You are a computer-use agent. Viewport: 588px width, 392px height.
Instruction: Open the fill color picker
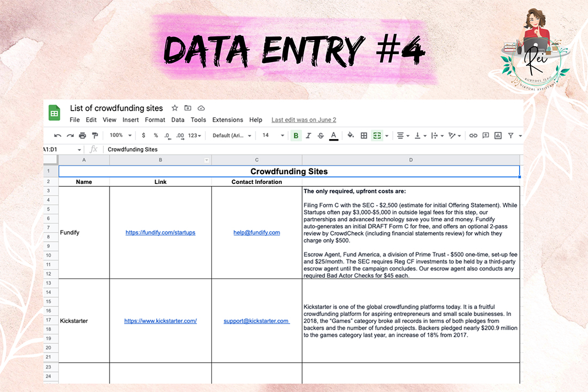coord(351,135)
